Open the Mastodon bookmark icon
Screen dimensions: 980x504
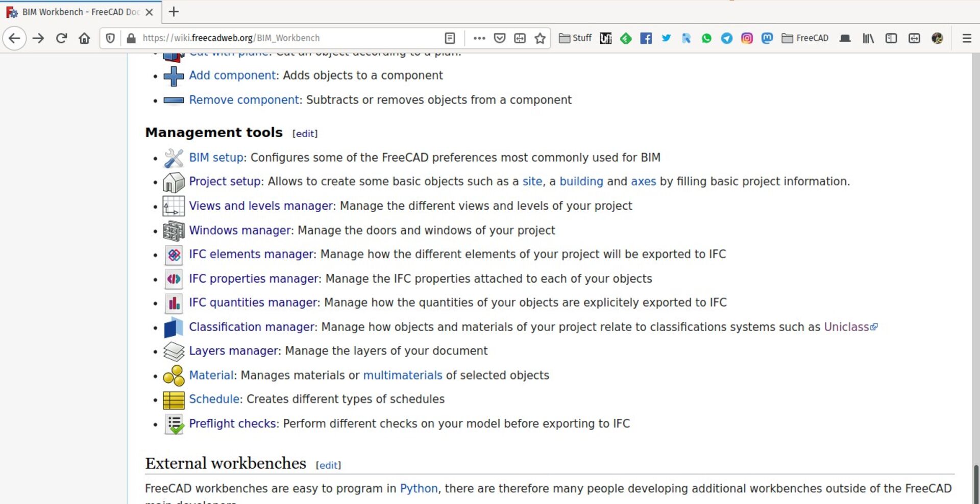[767, 38]
